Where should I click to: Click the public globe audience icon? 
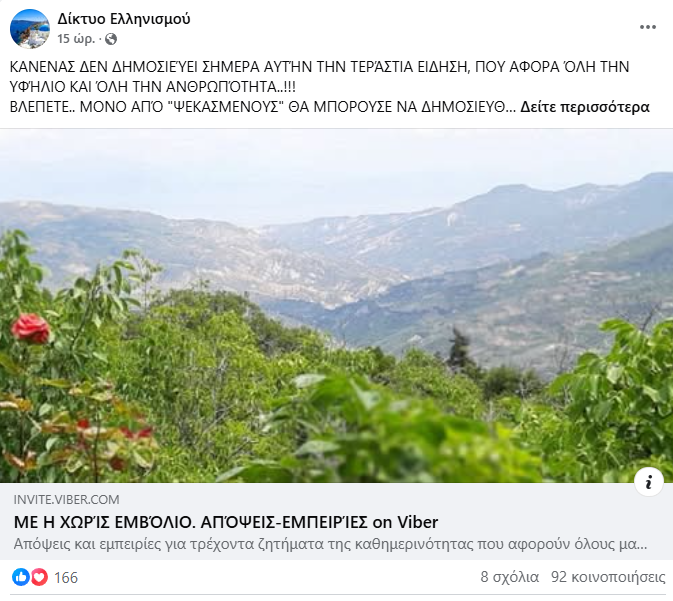point(111,39)
